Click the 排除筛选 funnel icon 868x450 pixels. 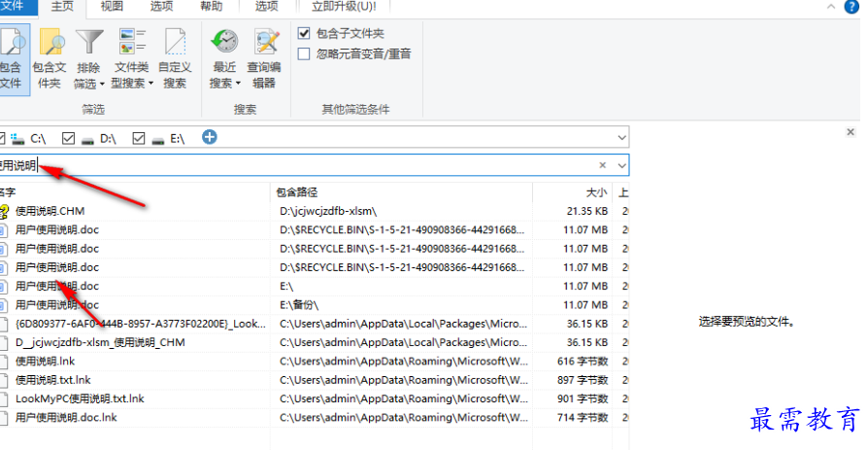(89, 42)
